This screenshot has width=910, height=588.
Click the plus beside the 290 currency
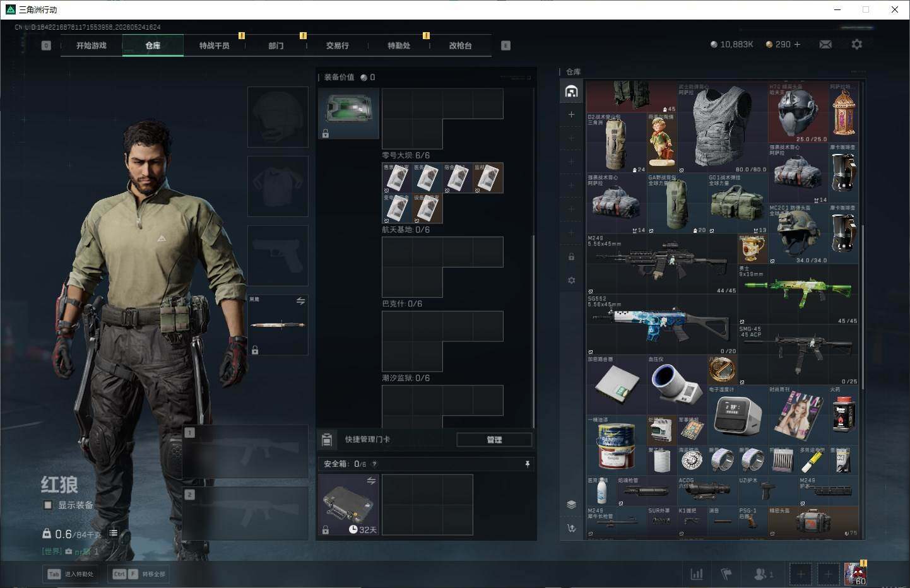(x=797, y=44)
